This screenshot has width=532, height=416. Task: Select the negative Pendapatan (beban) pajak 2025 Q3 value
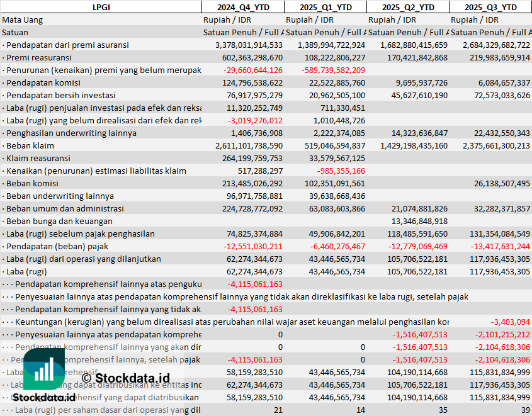coord(496,246)
